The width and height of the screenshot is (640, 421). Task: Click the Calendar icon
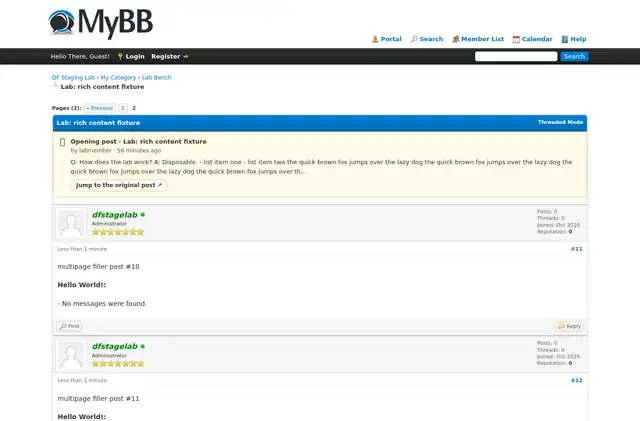516,39
